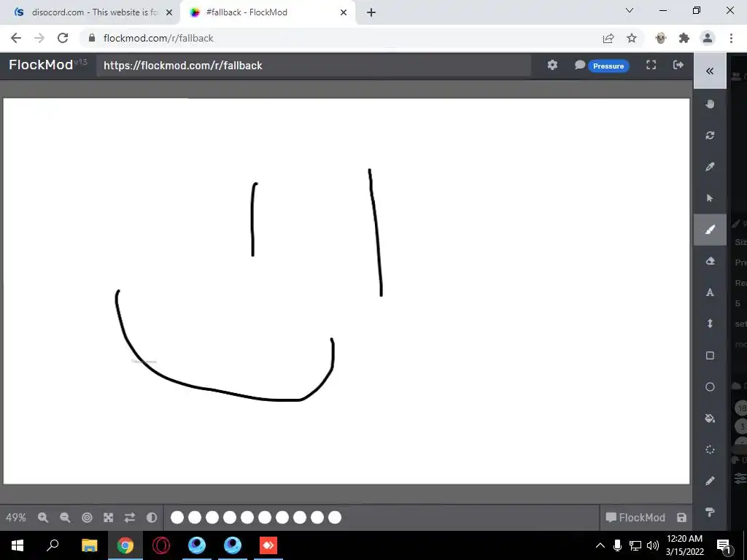Open the Windows notification center
The width and height of the screenshot is (747, 560).
coord(724,545)
